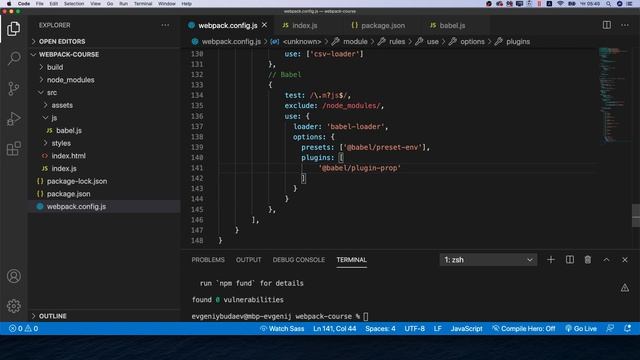Click the Wi-Fi icon in menu bar
The width and height of the screenshot is (640, 360).
pos(560,4)
